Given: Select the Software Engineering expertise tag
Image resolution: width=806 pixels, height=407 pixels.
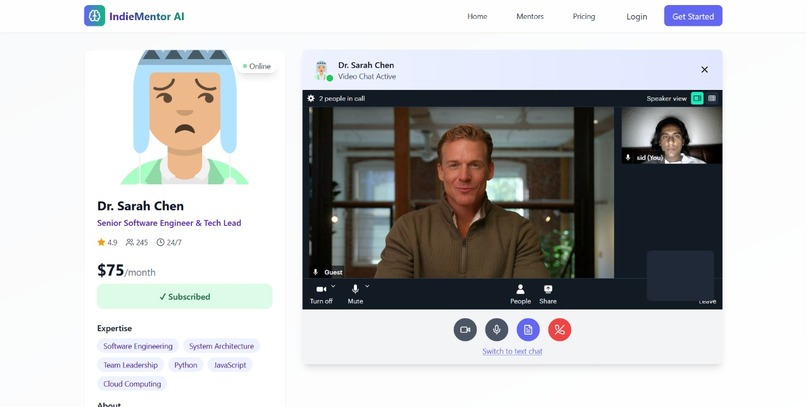Looking at the screenshot, I should 138,346.
